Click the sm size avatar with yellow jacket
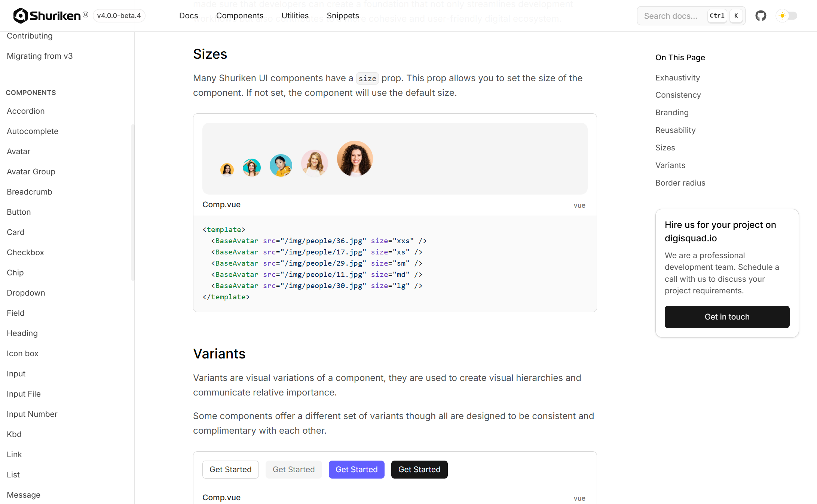The image size is (817, 504). pos(281,165)
